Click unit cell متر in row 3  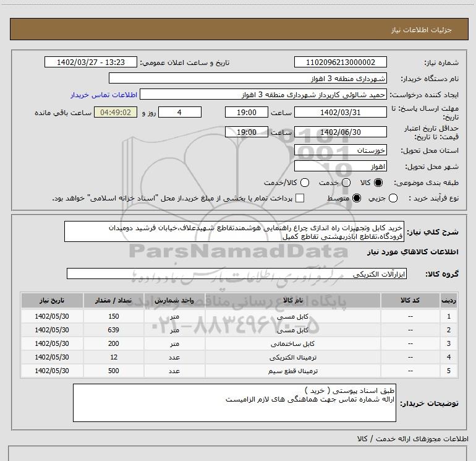tap(174, 343)
